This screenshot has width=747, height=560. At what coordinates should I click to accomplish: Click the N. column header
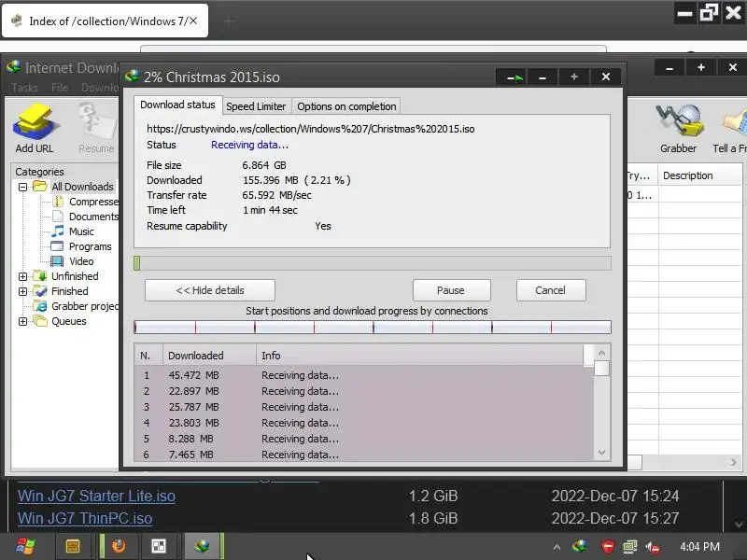[148, 356]
